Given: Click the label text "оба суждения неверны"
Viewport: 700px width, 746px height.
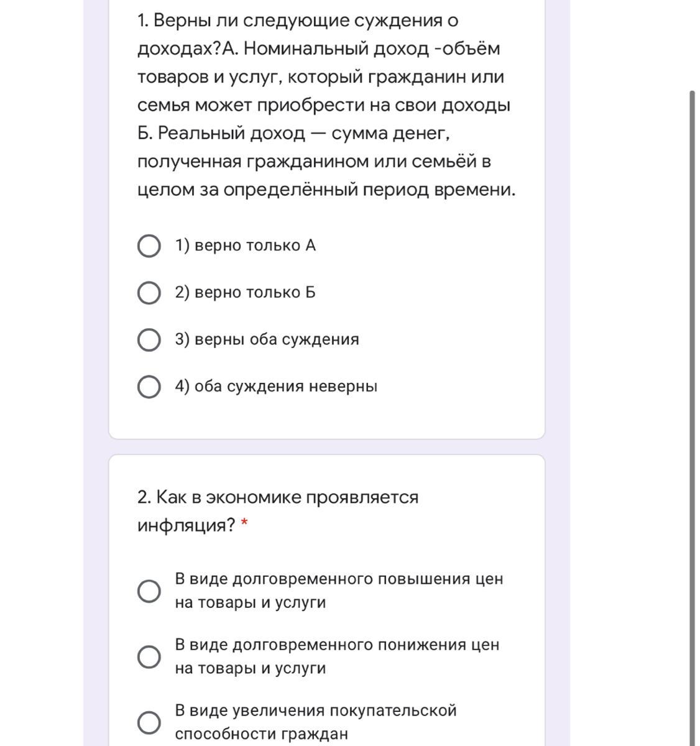Looking at the screenshot, I should pyautogui.click(x=286, y=387).
